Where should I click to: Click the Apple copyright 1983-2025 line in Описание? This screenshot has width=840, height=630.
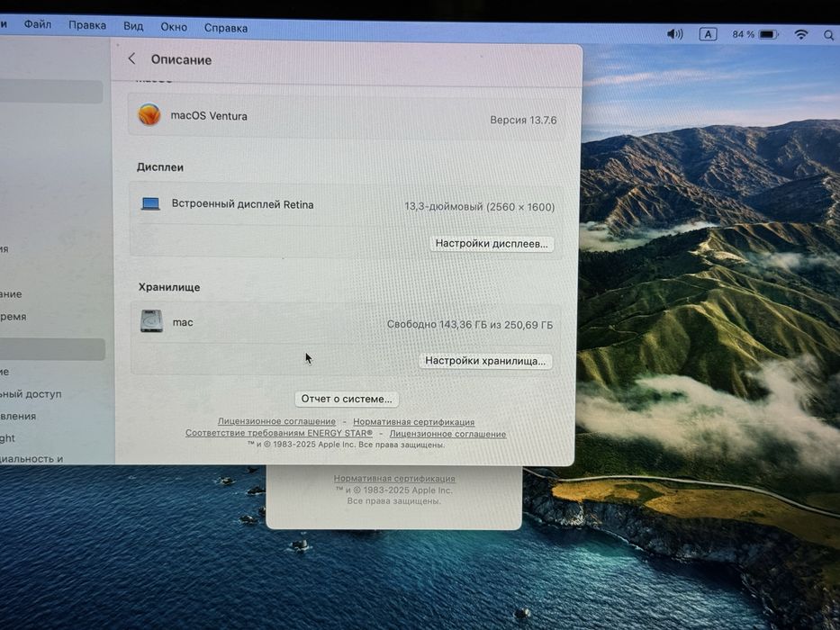click(x=346, y=444)
